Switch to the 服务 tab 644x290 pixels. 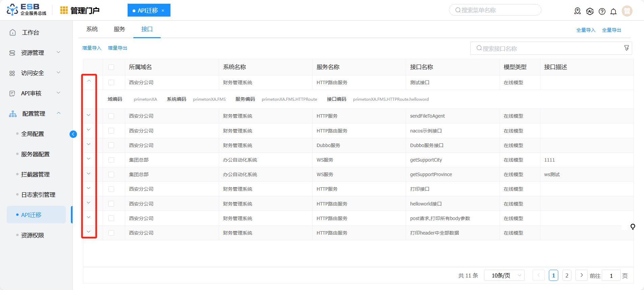click(119, 29)
